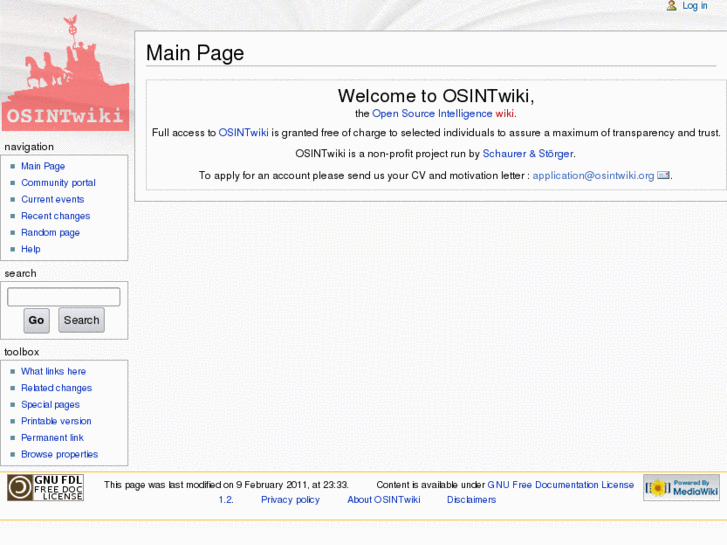
Task: Click the application@osintwiki.org email link
Action: point(593,175)
